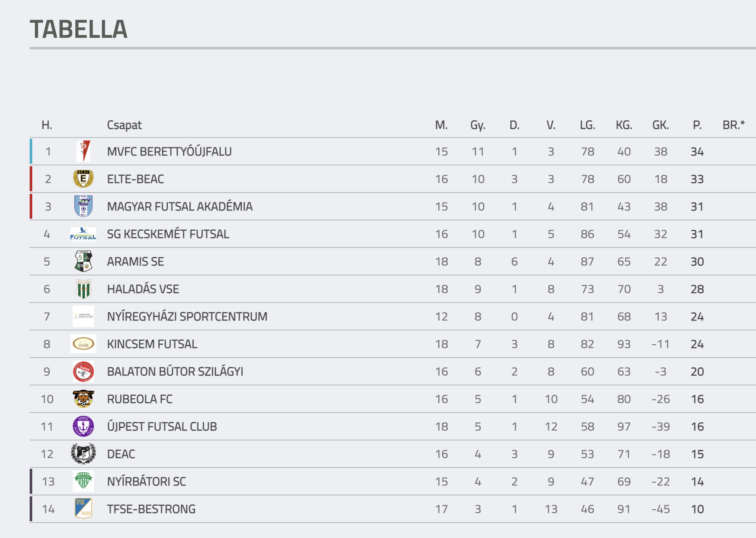Click the GK. goal difference header
Viewport: 756px width, 538px height.
point(661,125)
